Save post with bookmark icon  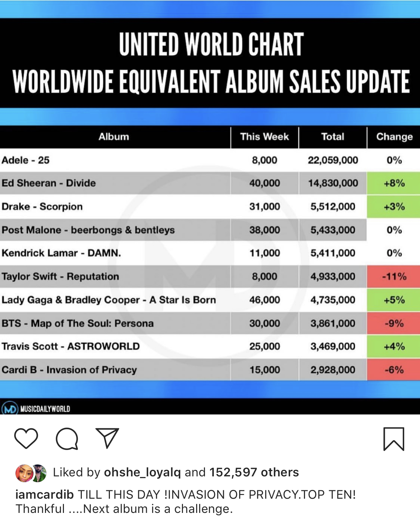[x=394, y=439]
